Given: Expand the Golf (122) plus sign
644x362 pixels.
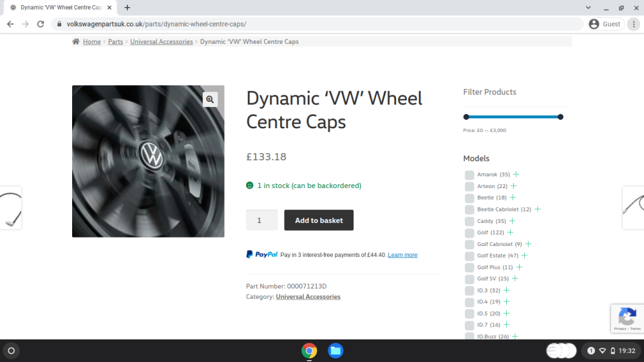Looking at the screenshot, I should (510, 232).
